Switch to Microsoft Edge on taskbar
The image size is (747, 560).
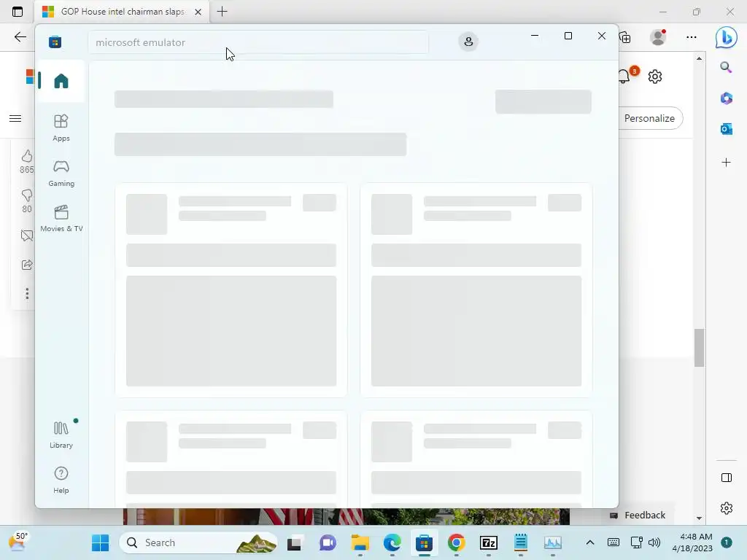coord(392,542)
